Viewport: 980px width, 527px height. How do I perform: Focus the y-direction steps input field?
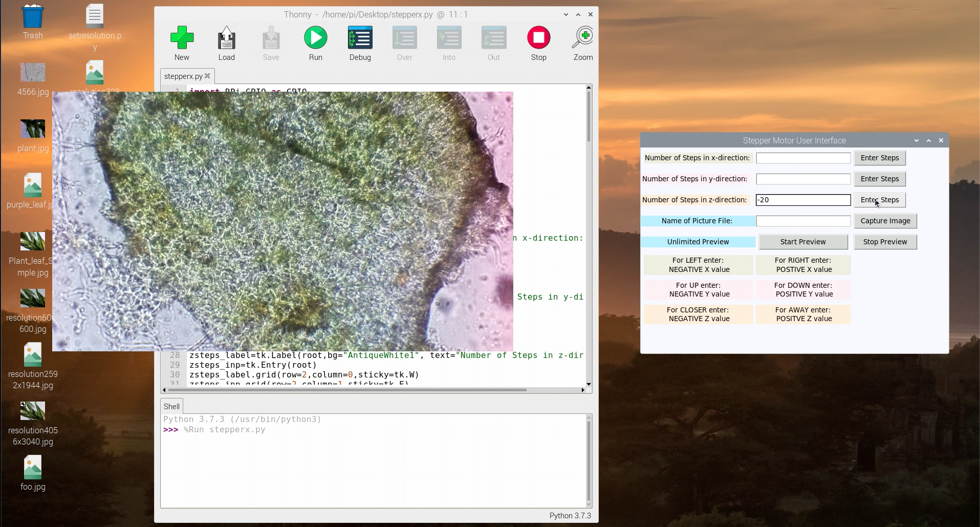[x=803, y=179]
